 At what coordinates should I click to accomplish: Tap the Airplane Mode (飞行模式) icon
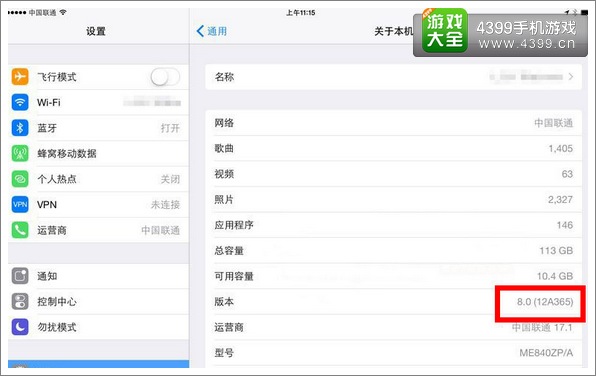point(20,76)
